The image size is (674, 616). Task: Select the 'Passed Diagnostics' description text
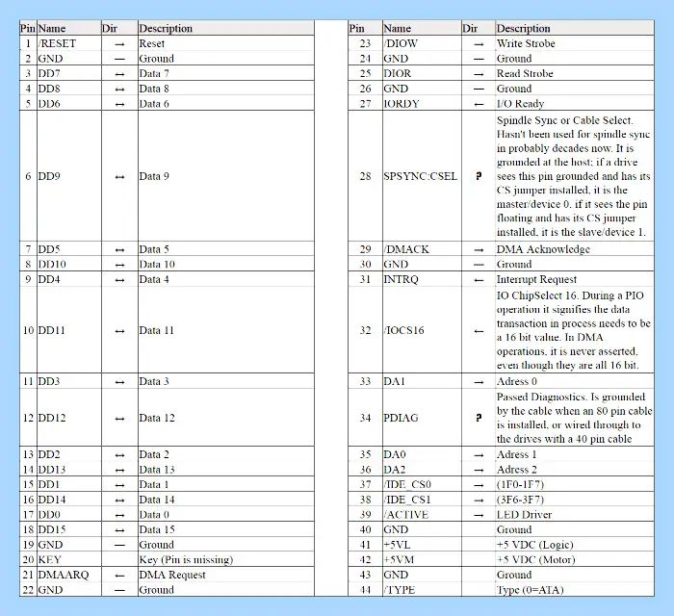point(541,397)
